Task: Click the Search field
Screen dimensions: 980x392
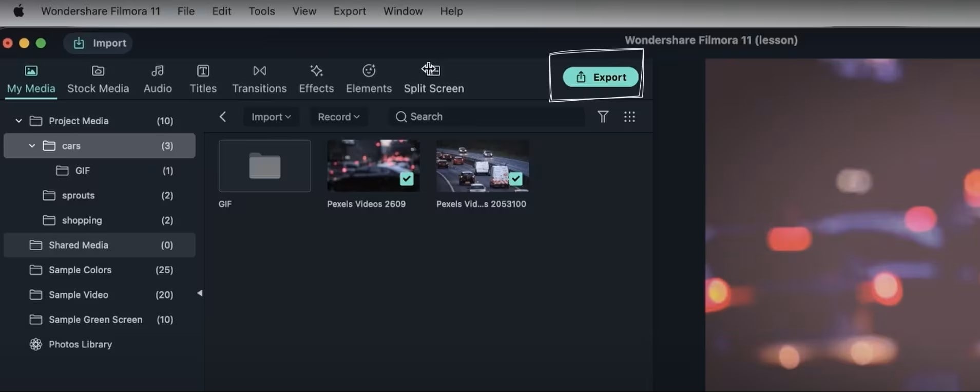Action: point(486,117)
